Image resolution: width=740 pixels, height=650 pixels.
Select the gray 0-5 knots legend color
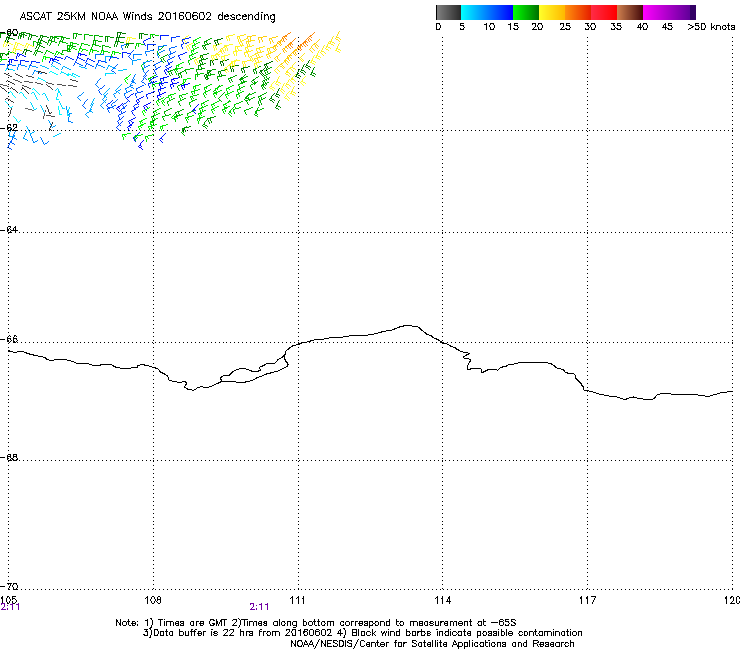(448, 12)
